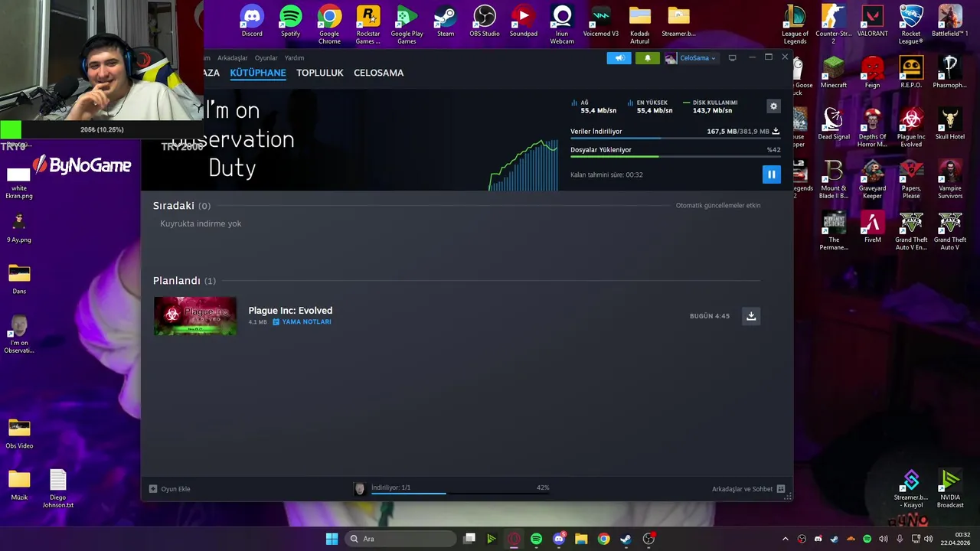Image resolution: width=980 pixels, height=551 pixels.
Task: Select NVIDIA Broadcast desktop icon
Action: (x=950, y=488)
